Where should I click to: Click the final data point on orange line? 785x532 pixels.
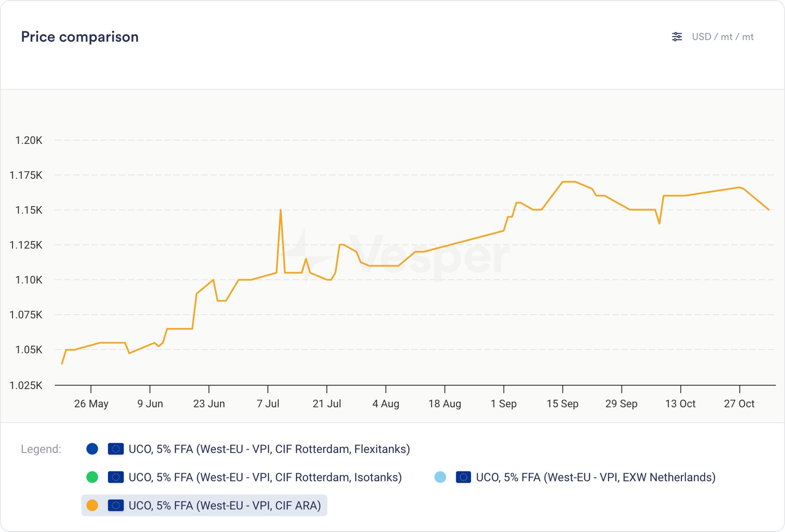(x=768, y=210)
